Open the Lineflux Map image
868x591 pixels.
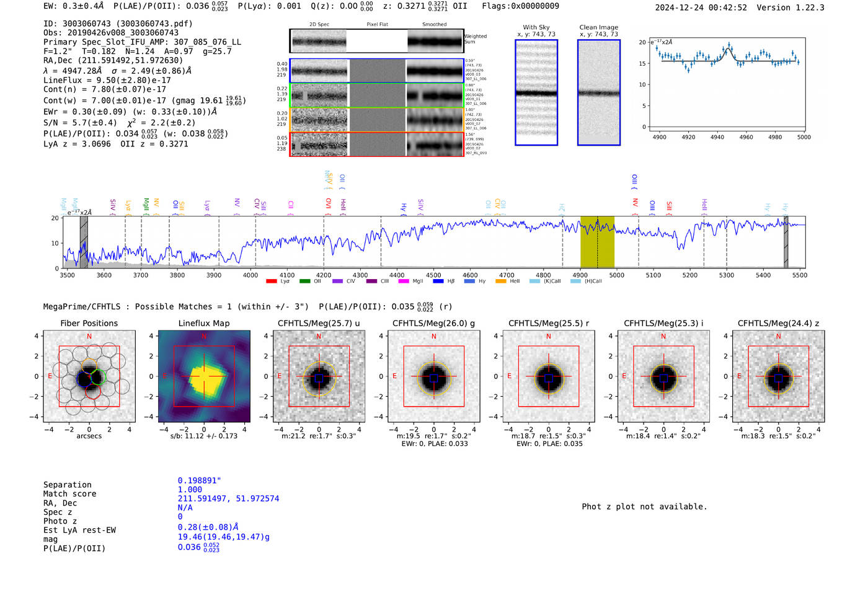tap(204, 376)
